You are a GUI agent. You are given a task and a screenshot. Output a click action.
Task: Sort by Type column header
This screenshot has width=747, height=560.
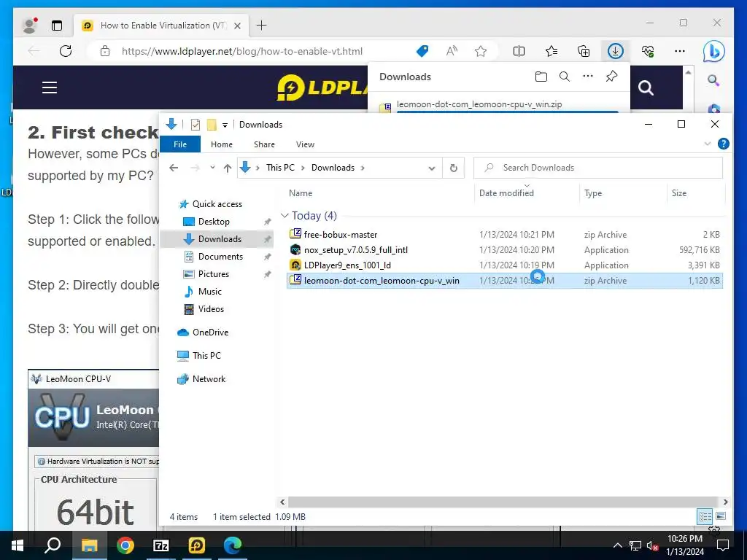pyautogui.click(x=593, y=192)
